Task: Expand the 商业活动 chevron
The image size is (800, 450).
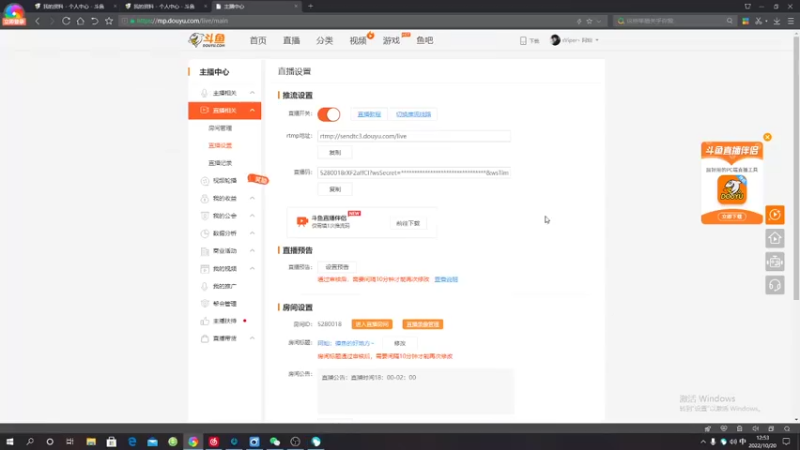Action: [x=252, y=251]
